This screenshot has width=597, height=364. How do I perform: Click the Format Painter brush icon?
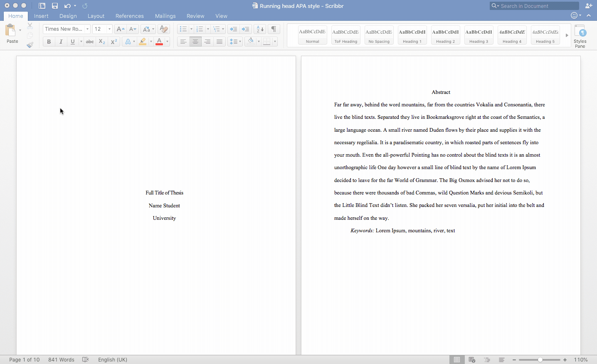[x=30, y=45]
